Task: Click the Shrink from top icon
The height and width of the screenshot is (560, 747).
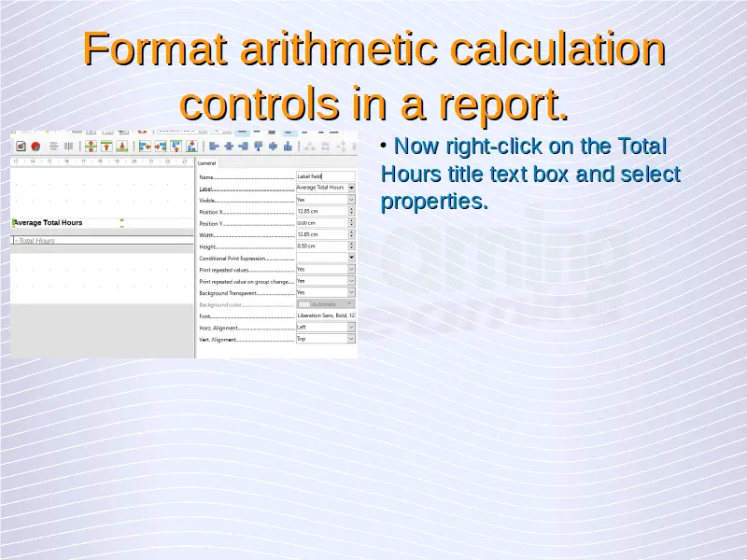Action: point(106,147)
